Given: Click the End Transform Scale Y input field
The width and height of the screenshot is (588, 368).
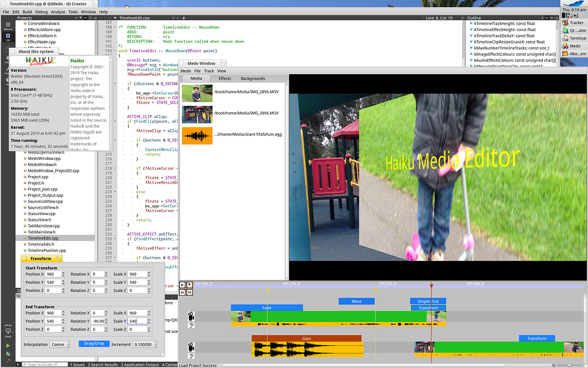Looking at the screenshot, I should coord(137,321).
